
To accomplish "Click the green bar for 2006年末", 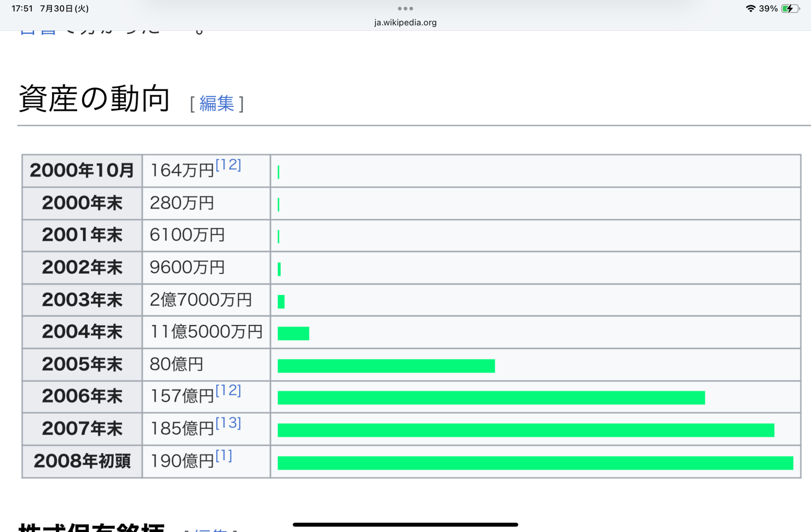I will tap(491, 397).
